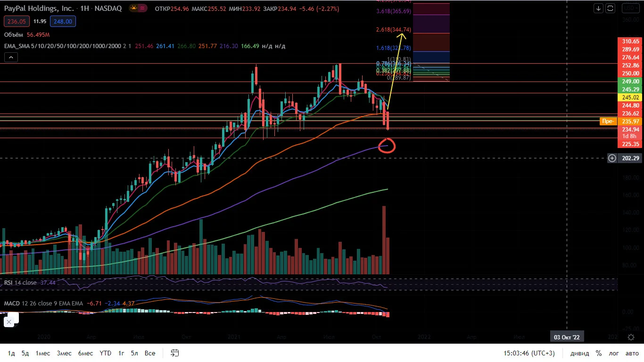Click the 234.94 last price label

point(631,130)
